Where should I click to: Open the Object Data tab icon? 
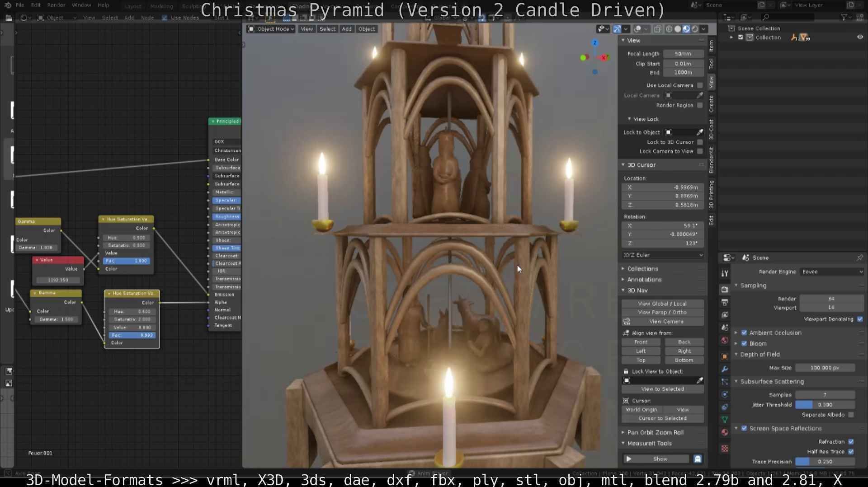click(725, 420)
